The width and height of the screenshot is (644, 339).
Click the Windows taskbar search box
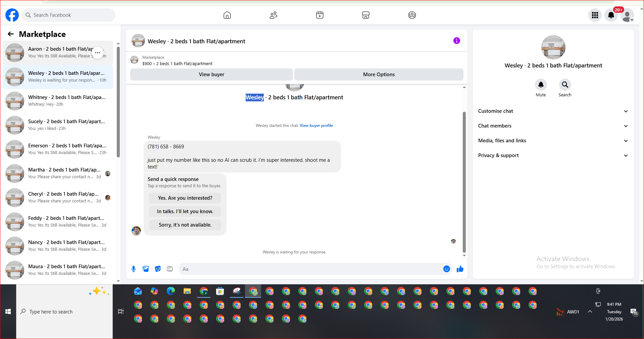pos(64,311)
